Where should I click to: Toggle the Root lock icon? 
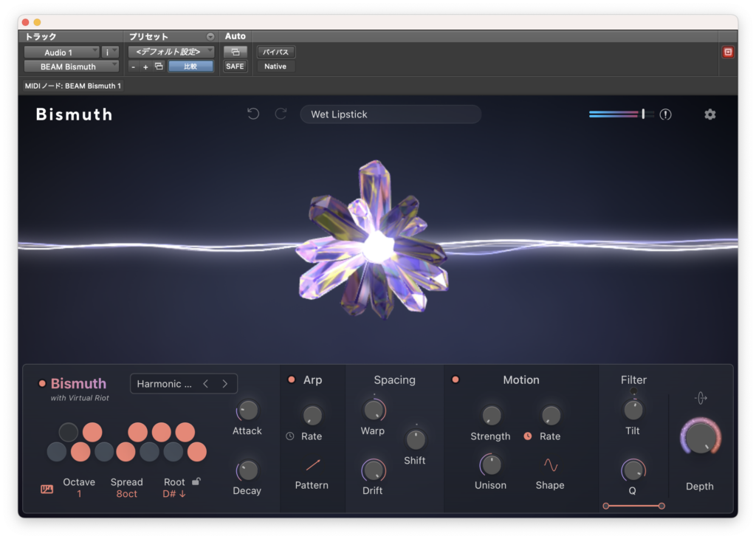click(196, 481)
